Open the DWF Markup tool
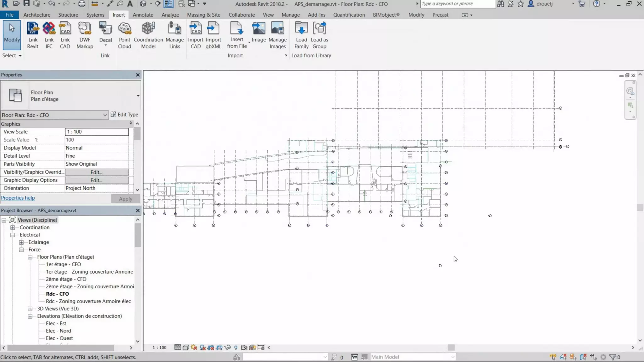644x362 pixels. point(85,35)
